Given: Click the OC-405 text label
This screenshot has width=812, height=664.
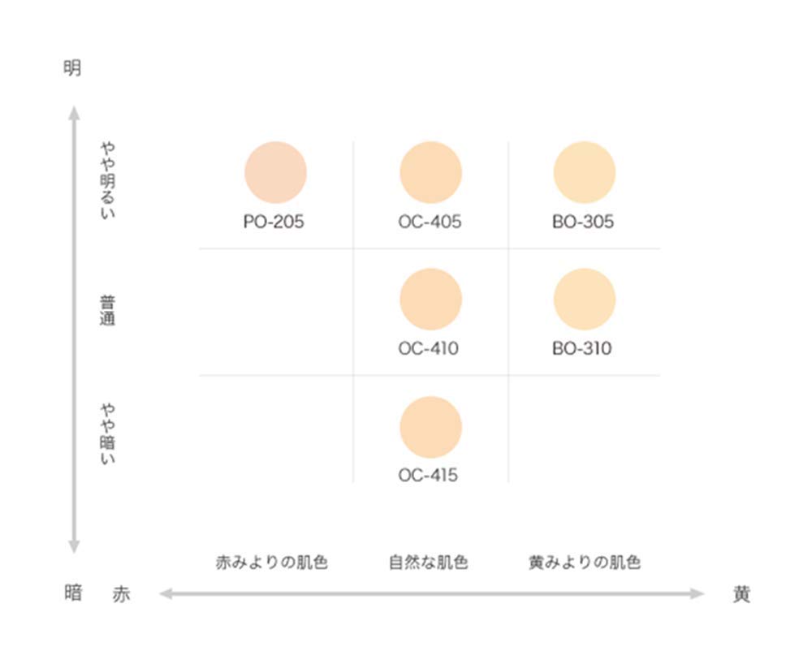Looking at the screenshot, I should click(x=430, y=222).
